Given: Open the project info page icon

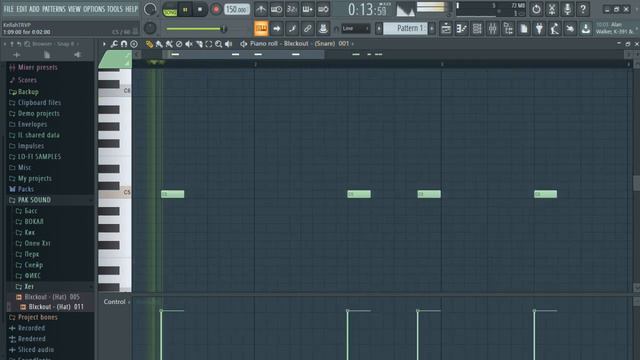Looking at the screenshot, I should point(524,29).
